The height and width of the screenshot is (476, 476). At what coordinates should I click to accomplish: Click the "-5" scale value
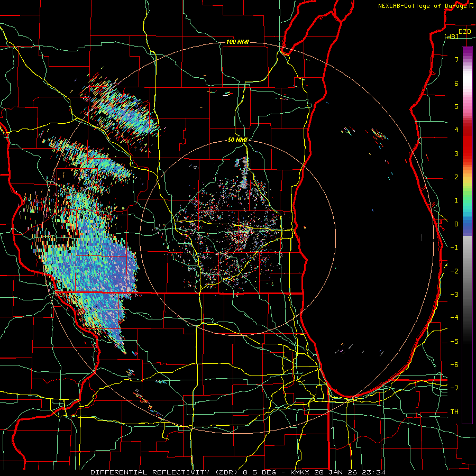(x=454, y=342)
